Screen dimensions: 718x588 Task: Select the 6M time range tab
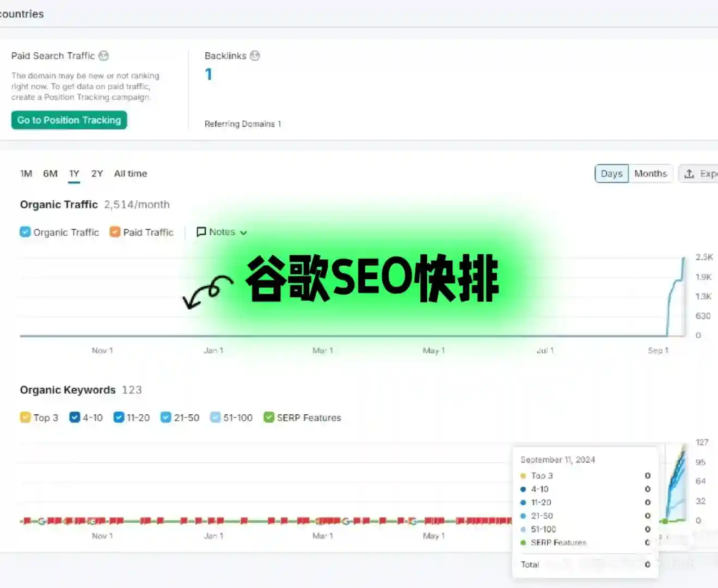tap(50, 173)
